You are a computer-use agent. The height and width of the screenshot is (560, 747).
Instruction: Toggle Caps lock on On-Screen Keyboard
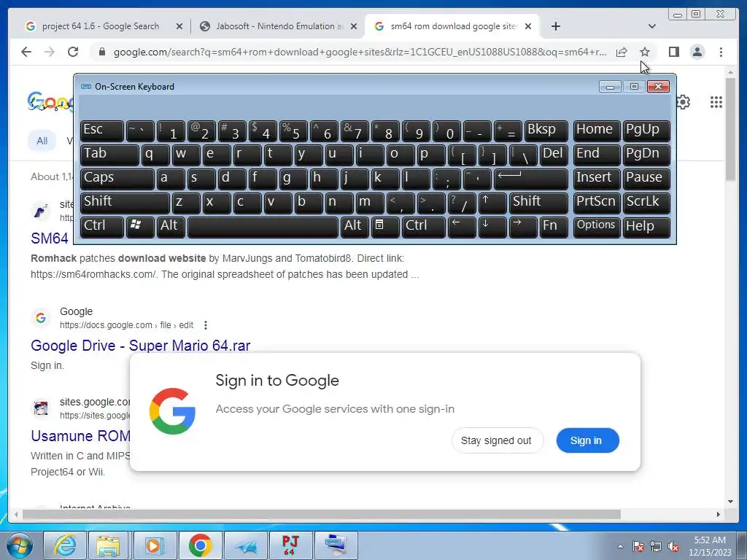click(x=117, y=179)
